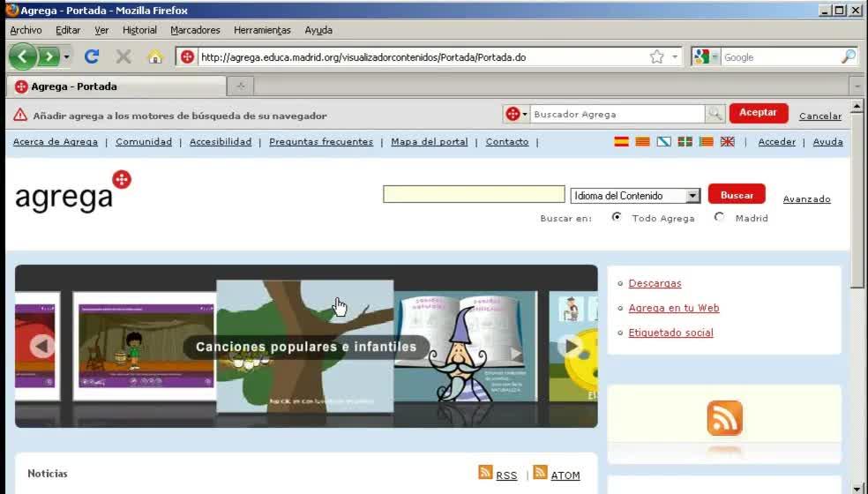Image resolution: width=868 pixels, height=494 pixels.
Task: Open the Acerca de Agrega link
Action: pos(56,142)
